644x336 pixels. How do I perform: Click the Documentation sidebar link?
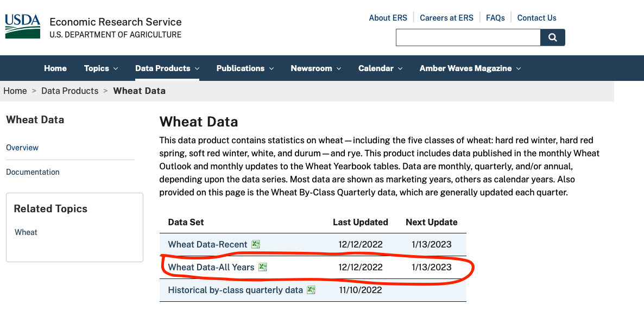pos(33,172)
